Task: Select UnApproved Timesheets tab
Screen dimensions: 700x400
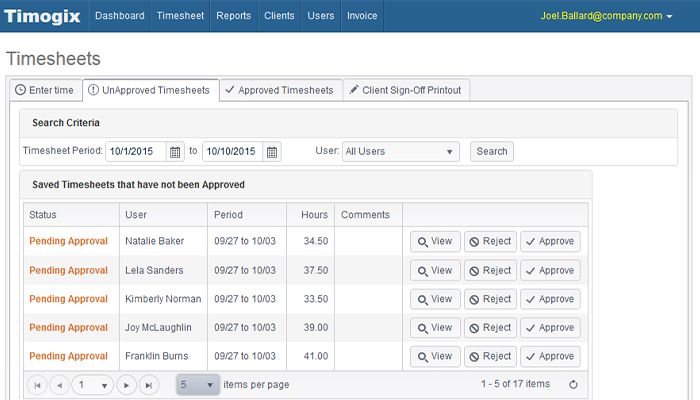Action: point(150,90)
